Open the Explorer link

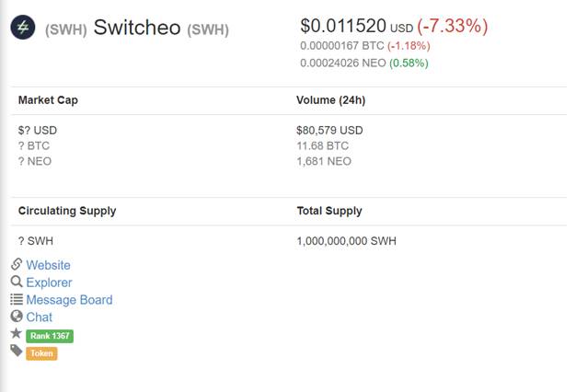(49, 282)
